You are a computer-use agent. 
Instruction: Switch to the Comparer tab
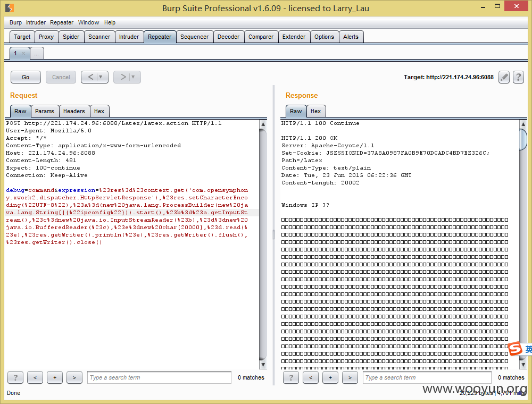pyautogui.click(x=261, y=37)
